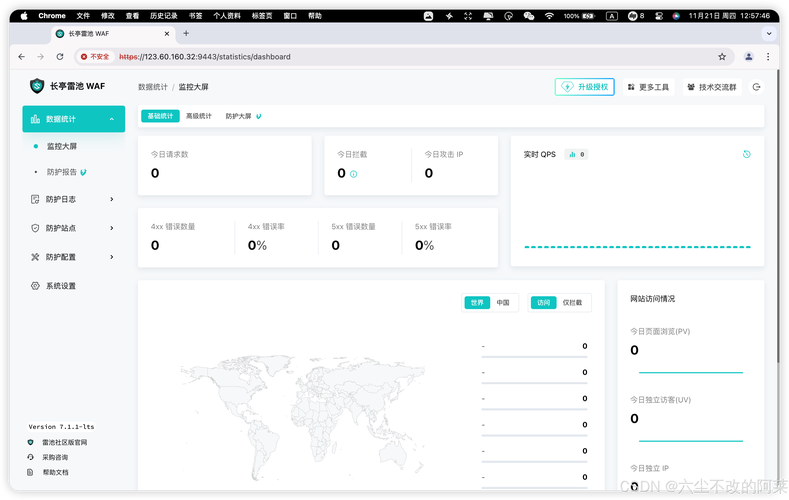This screenshot has height=500, width=789.
Task: Click 今日页面浏览(PV) label
Action: click(x=660, y=331)
